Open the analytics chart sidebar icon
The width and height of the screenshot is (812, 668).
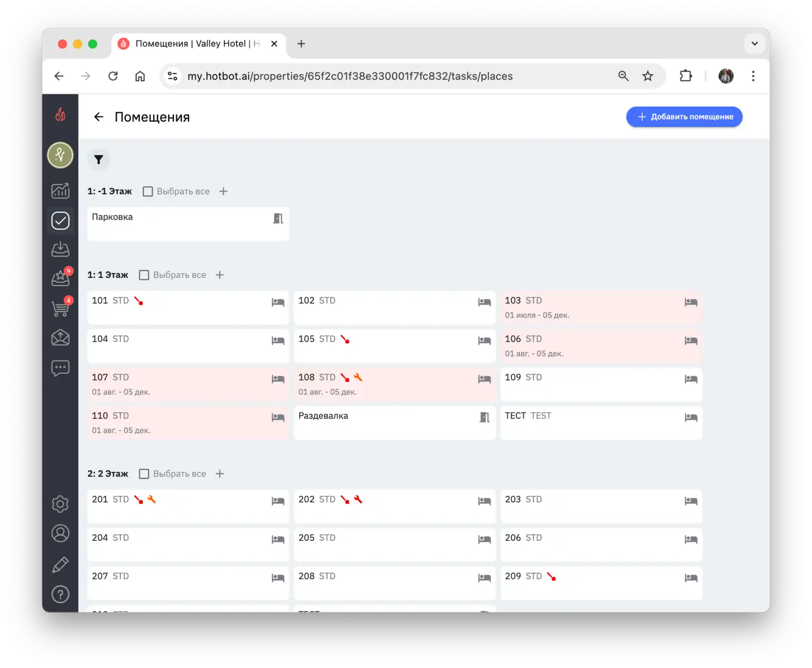(x=60, y=190)
